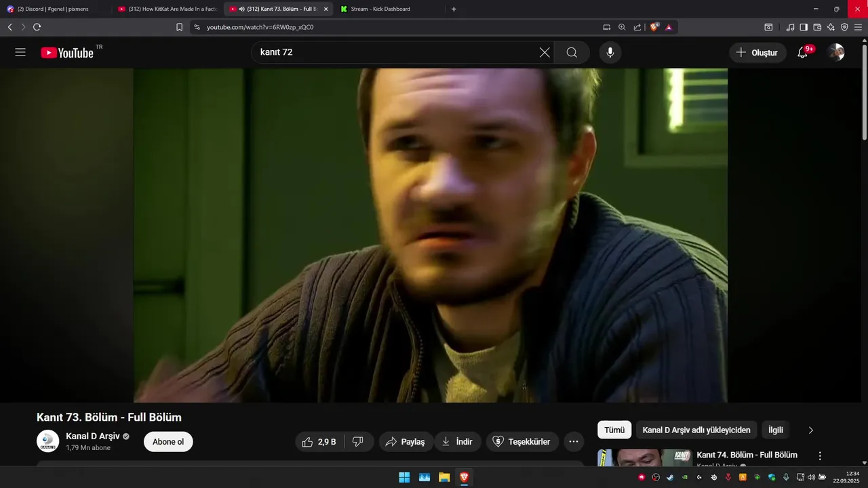Bookmark this page

[179, 27]
